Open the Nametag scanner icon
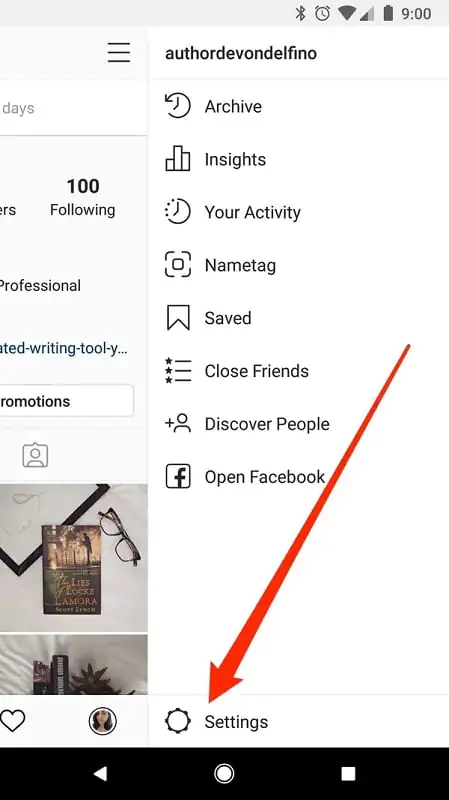Viewport: 449px width, 800px height. [x=178, y=264]
